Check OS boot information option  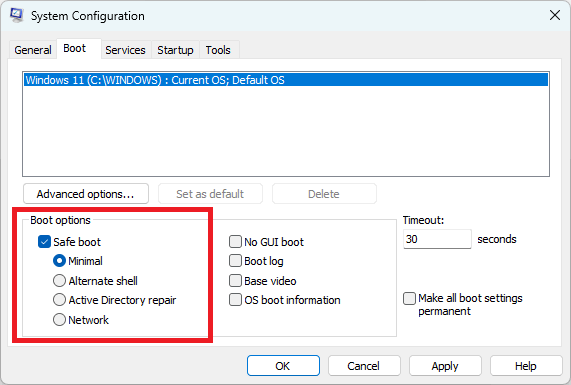tap(235, 300)
